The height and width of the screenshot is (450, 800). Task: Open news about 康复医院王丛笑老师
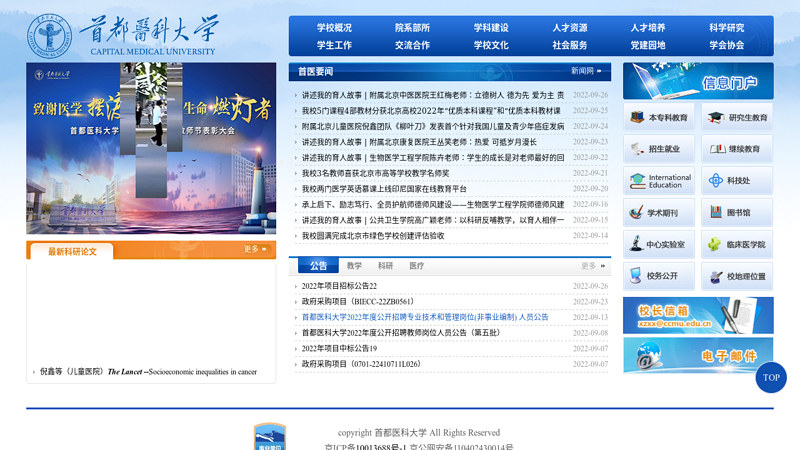pos(419,142)
